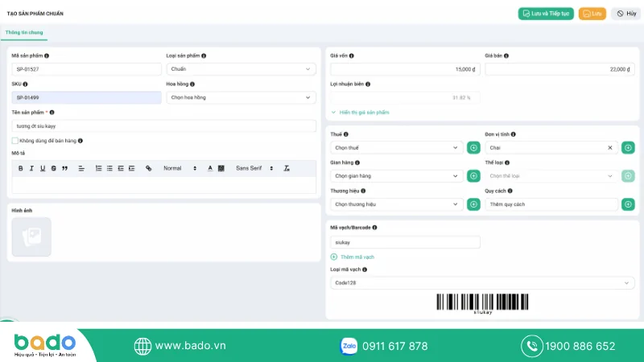This screenshot has height=362, width=644.
Task: Focus the SKU input field
Action: [x=86, y=97]
